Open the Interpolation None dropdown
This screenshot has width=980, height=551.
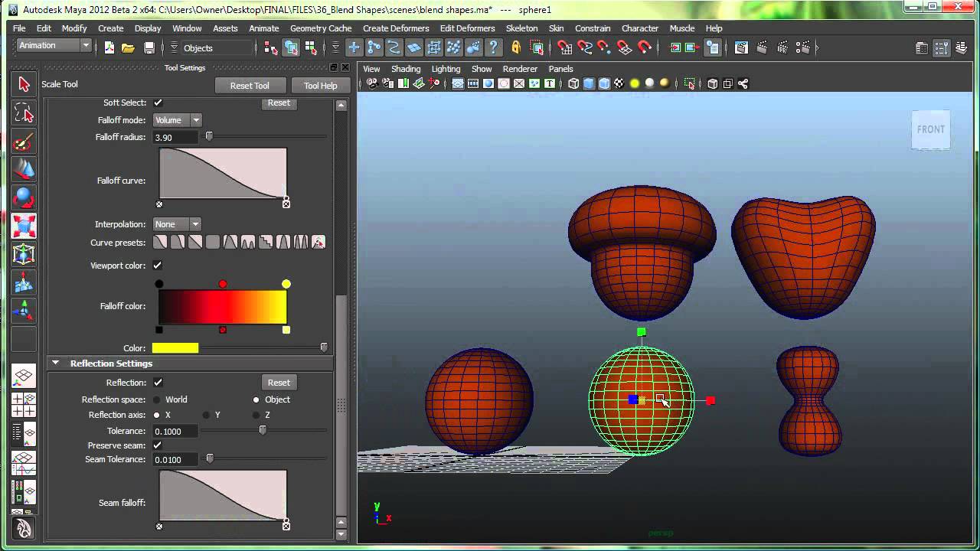(177, 224)
